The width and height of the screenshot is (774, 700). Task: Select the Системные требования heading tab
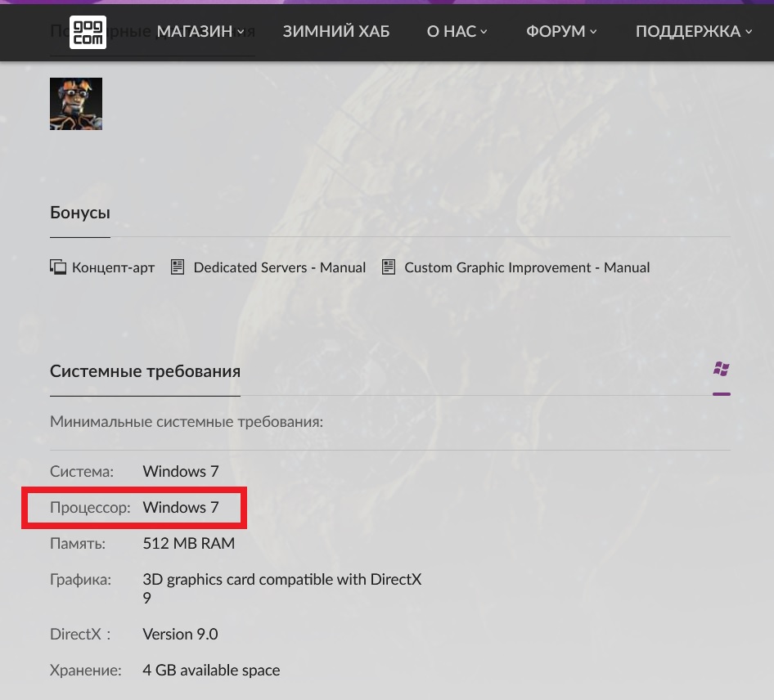click(x=145, y=371)
